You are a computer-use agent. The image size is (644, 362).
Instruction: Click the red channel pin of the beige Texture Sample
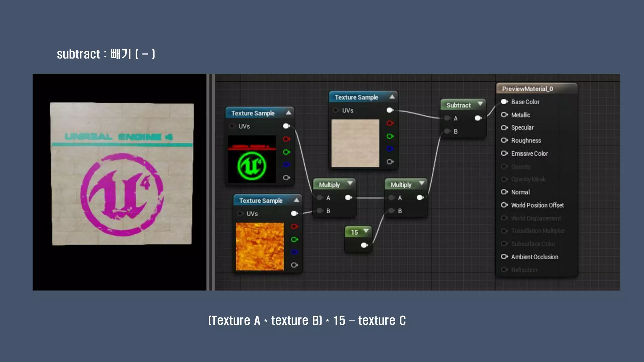pyautogui.click(x=390, y=123)
